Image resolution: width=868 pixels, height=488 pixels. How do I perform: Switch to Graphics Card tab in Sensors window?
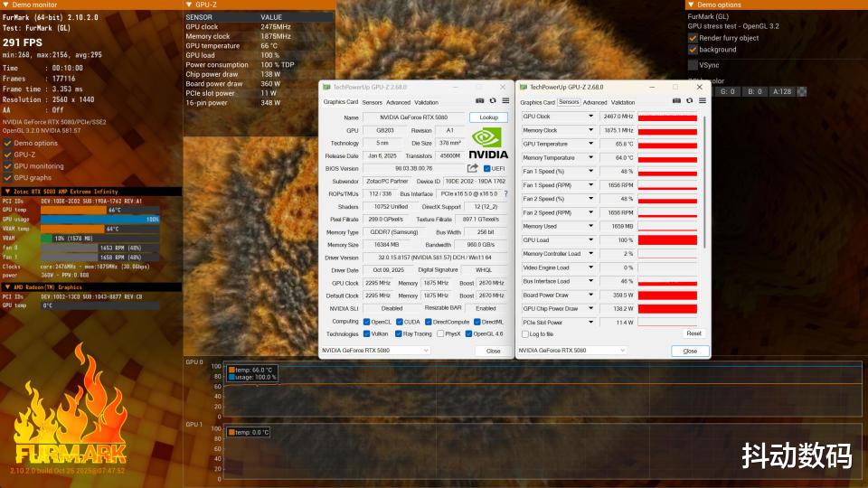pos(537,102)
